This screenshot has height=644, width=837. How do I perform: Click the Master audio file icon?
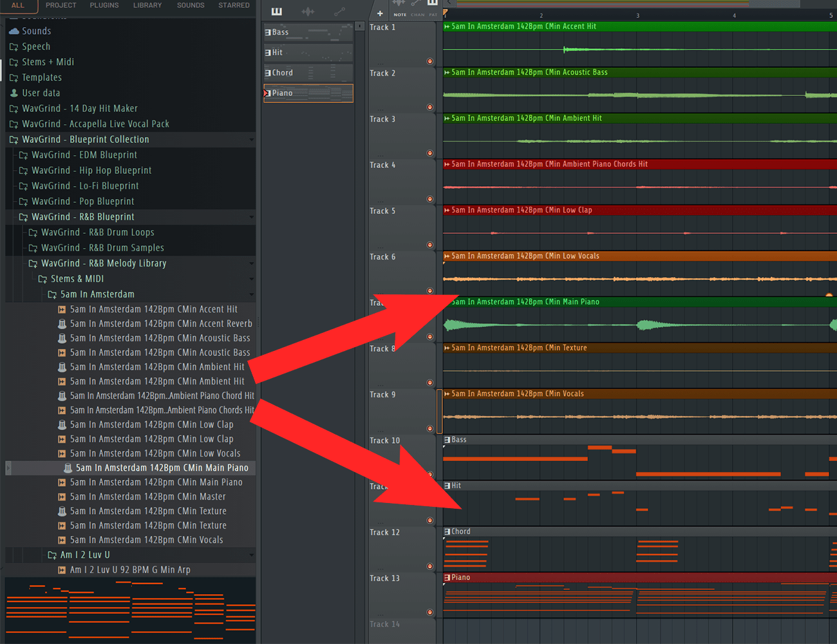coord(62,497)
